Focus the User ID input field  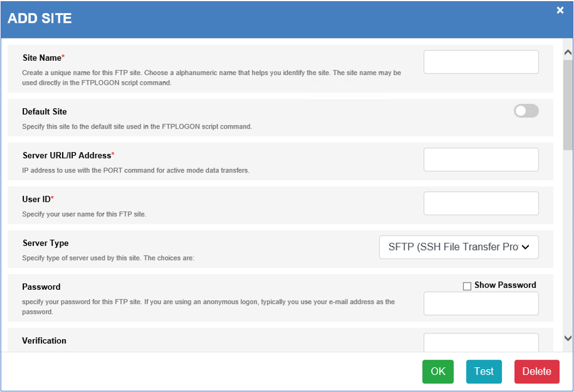coord(481,203)
